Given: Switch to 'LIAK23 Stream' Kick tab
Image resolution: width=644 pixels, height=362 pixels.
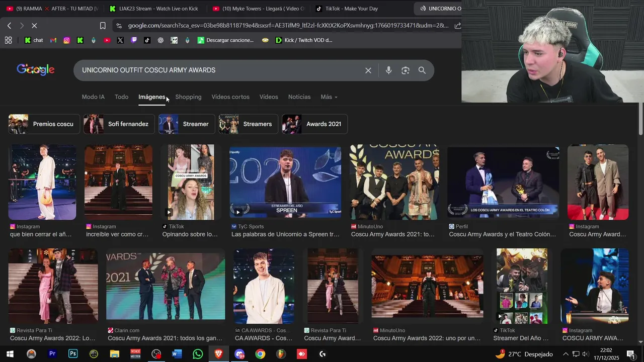Looking at the screenshot, I should 153,9.
